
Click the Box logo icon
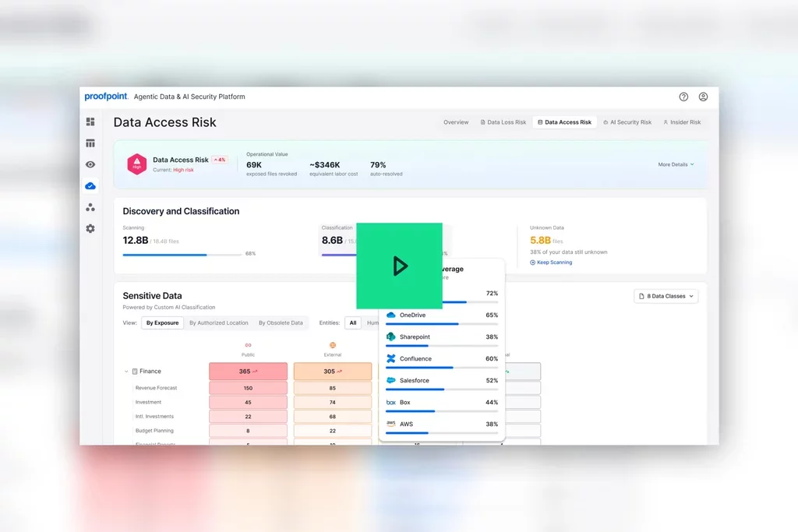(391, 402)
